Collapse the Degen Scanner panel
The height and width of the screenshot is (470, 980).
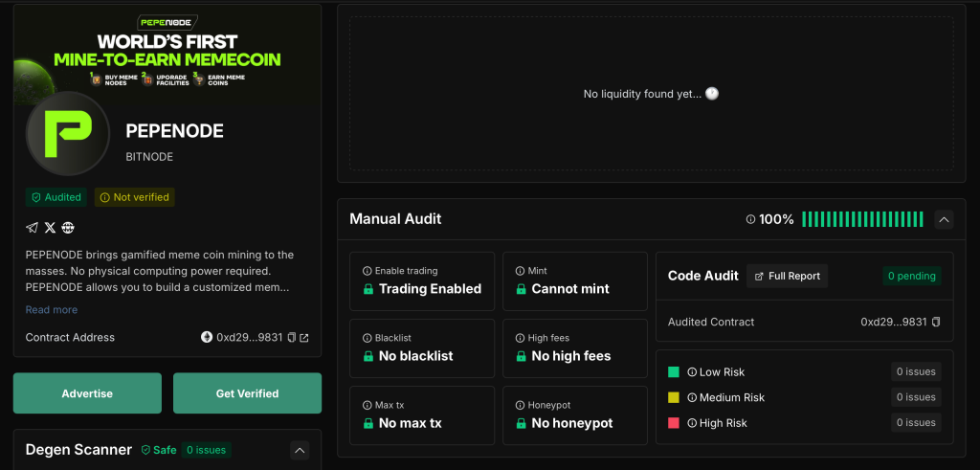pyautogui.click(x=300, y=450)
